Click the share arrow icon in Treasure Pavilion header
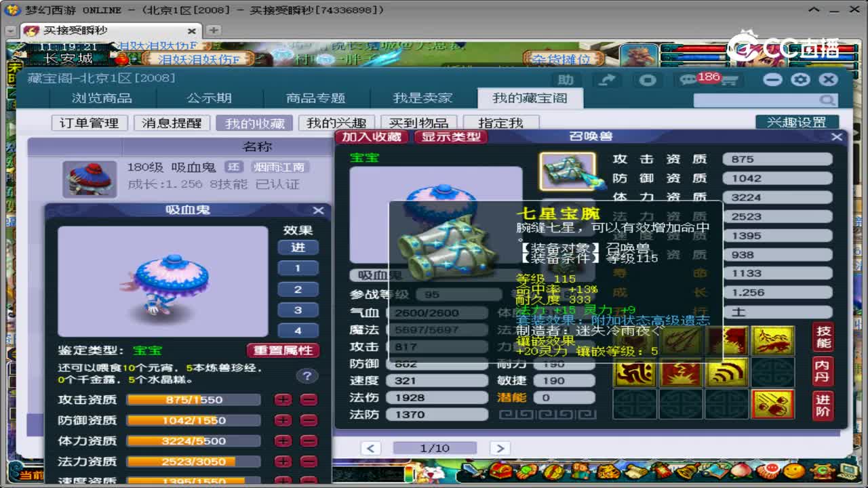Image resolution: width=868 pixels, height=488 pixels. coord(608,80)
